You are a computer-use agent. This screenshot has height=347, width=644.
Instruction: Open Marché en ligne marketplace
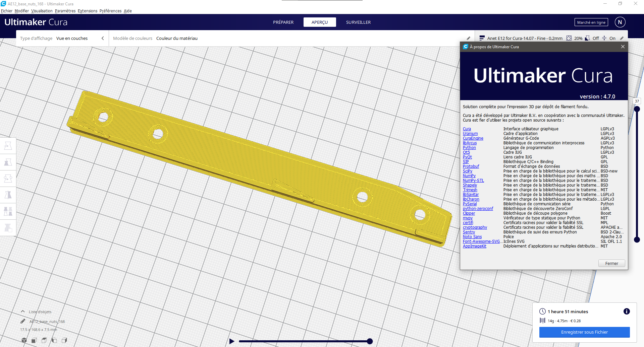pyautogui.click(x=591, y=22)
